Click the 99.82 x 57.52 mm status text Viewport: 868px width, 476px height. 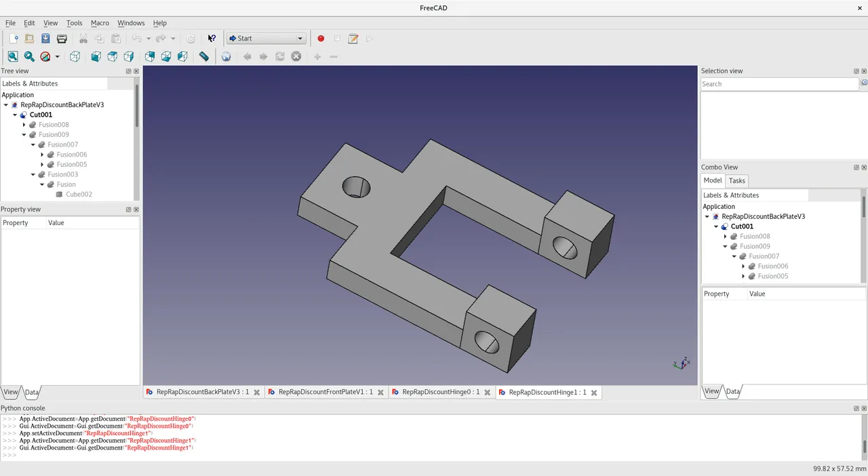(x=840, y=469)
